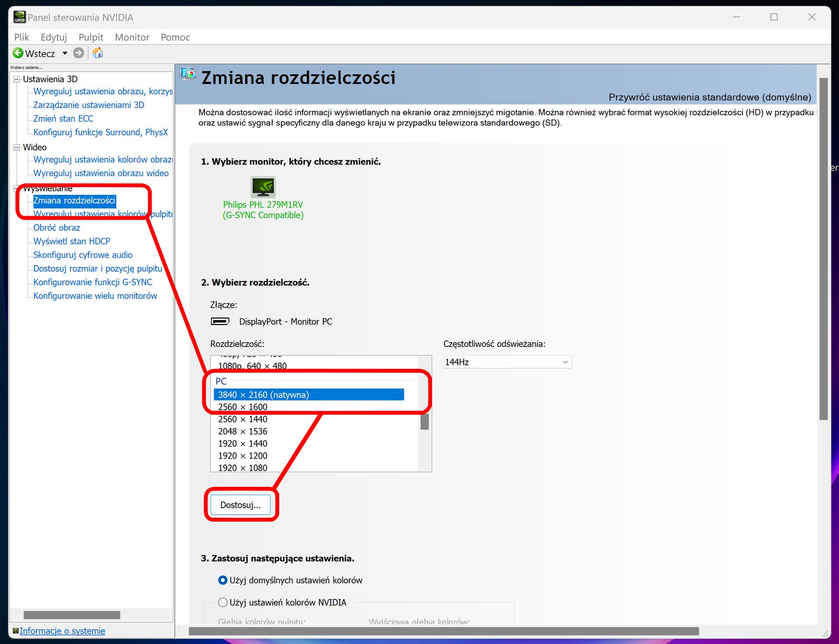Collapse the Wyświetlanie tree node
Screen dimensions: 839x644
point(17,188)
